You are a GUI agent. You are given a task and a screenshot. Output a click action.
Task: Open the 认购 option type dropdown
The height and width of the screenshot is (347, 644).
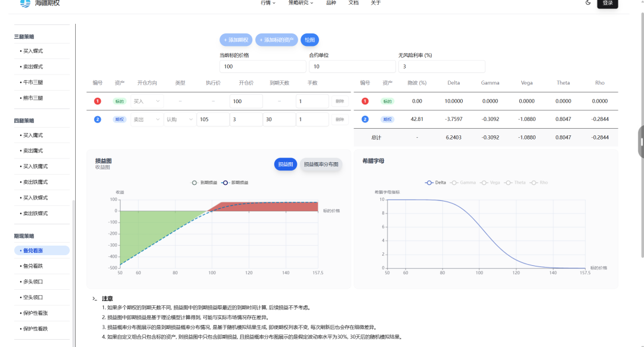click(x=178, y=119)
